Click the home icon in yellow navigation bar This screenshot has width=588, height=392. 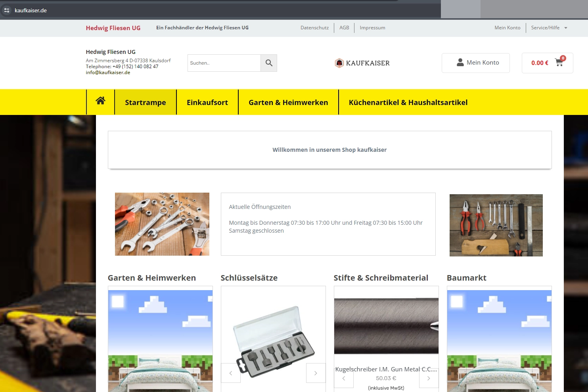point(100,101)
